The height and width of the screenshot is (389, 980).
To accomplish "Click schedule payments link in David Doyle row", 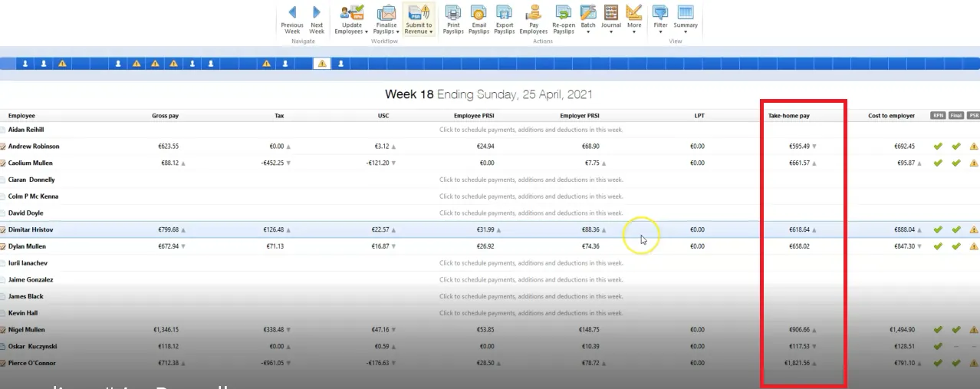I will click(531, 213).
